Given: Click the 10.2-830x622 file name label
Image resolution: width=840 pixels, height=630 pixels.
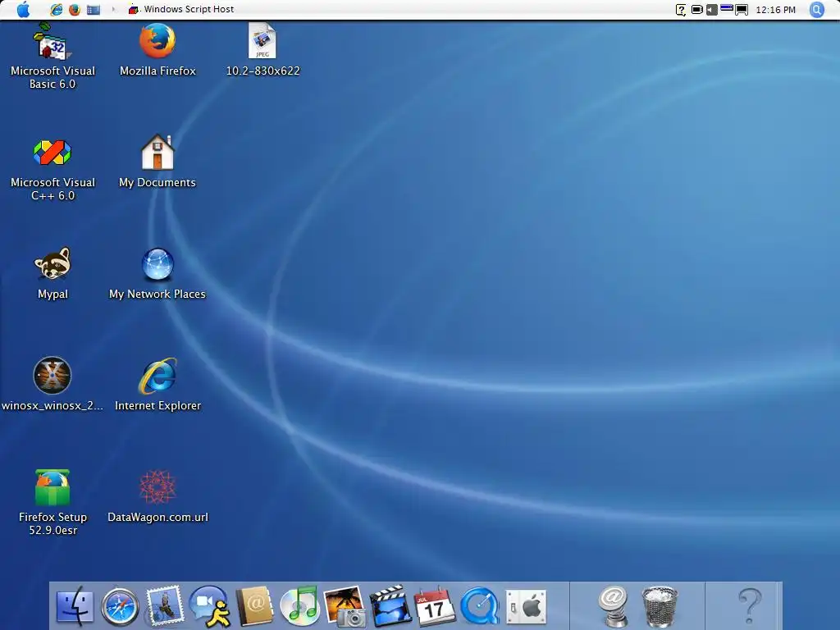Looking at the screenshot, I should pos(262,71).
